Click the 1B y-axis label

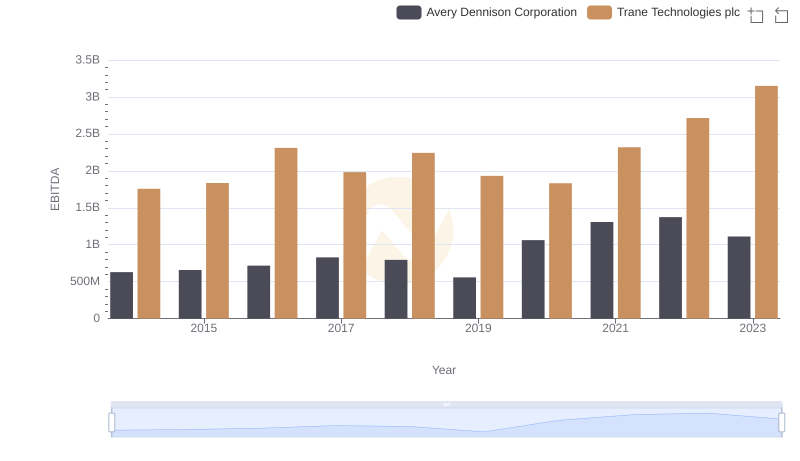click(93, 244)
